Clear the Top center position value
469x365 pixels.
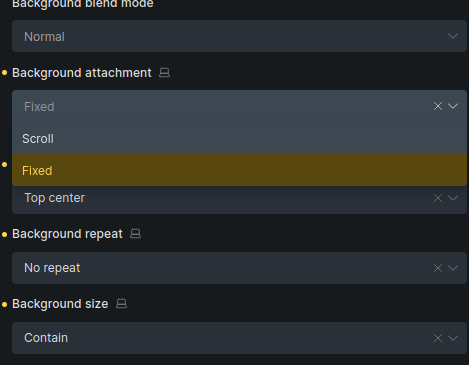(x=438, y=198)
